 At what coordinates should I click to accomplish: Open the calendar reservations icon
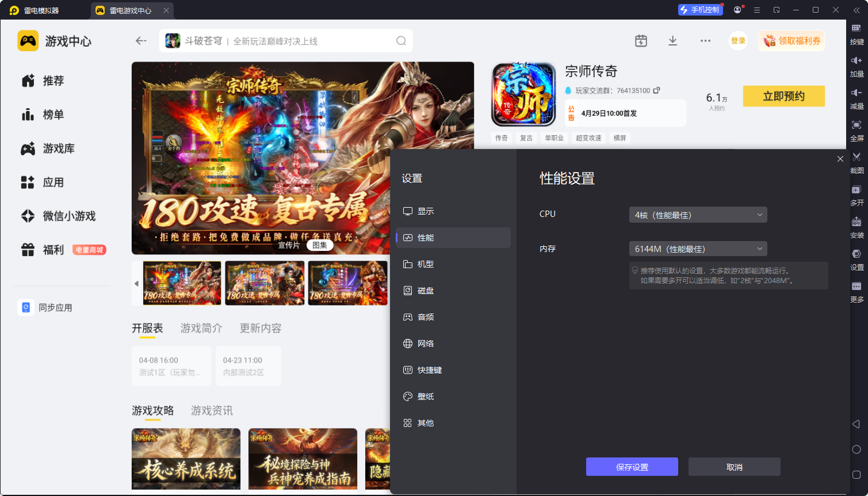[641, 41]
